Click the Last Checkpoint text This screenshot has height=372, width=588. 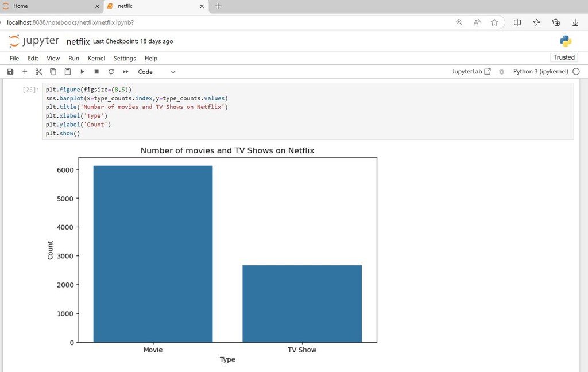(133, 41)
